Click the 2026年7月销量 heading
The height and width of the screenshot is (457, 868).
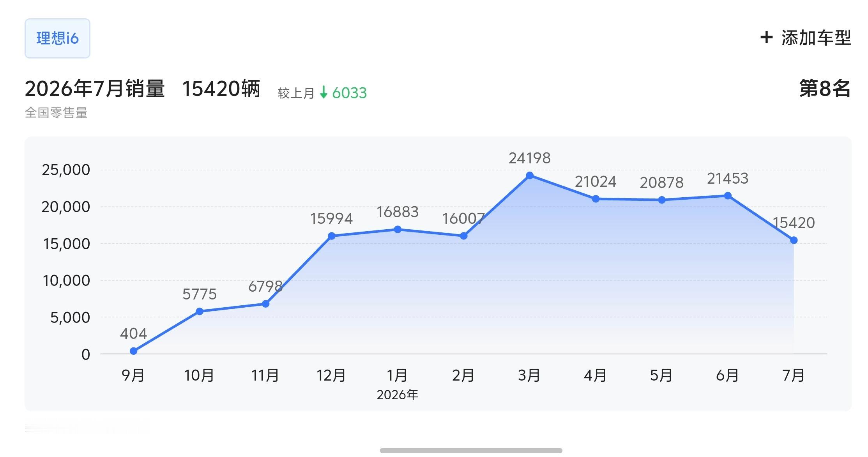pyautogui.click(x=95, y=89)
